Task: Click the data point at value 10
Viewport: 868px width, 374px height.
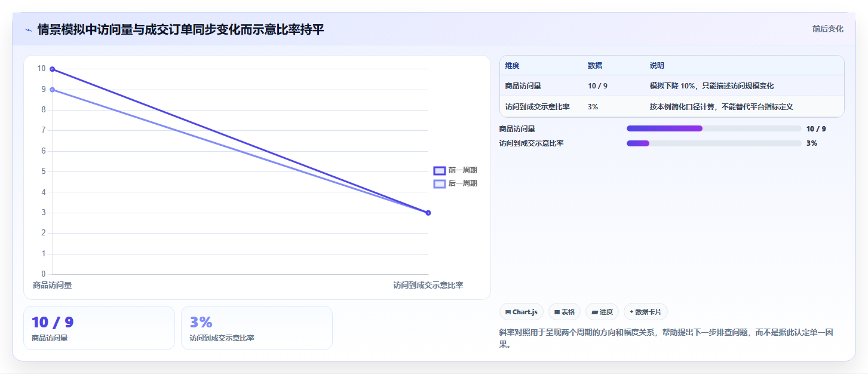Action: [x=53, y=69]
